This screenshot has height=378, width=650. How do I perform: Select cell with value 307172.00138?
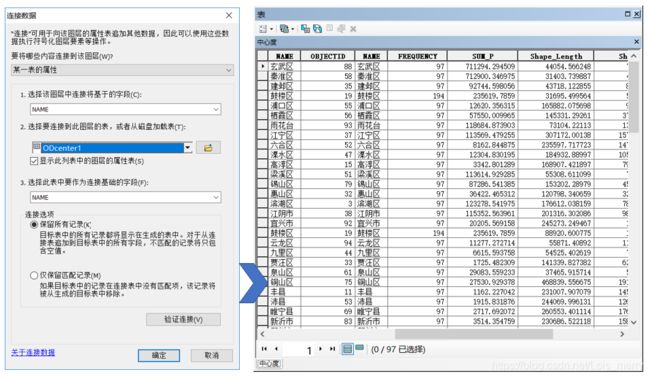[556, 135]
